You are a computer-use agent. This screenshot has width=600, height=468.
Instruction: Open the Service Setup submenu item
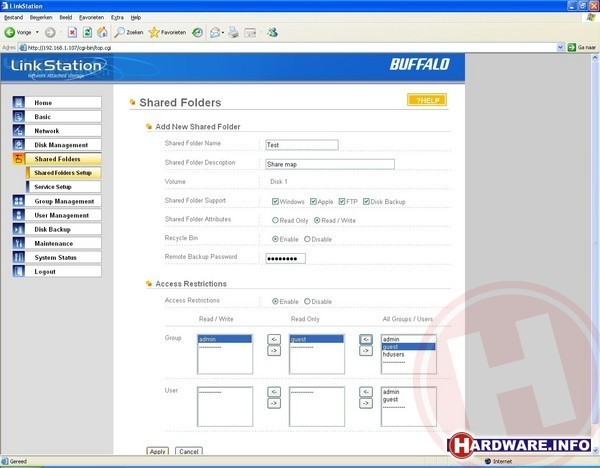click(64, 187)
